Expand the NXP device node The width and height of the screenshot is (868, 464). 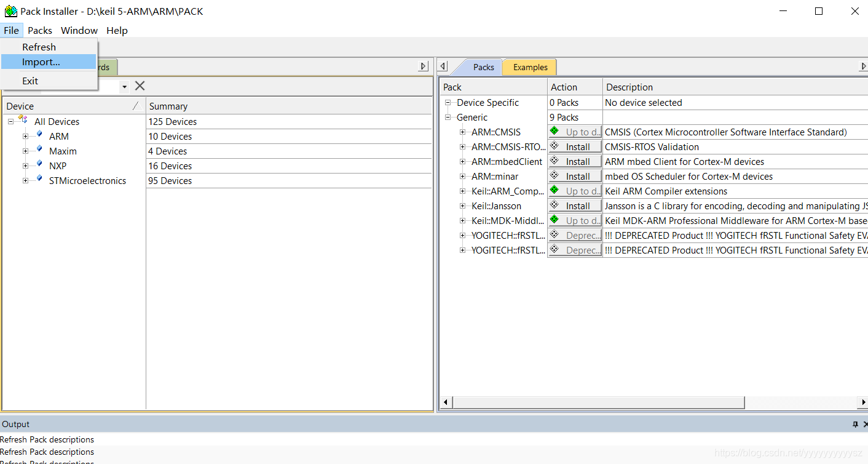pos(25,166)
